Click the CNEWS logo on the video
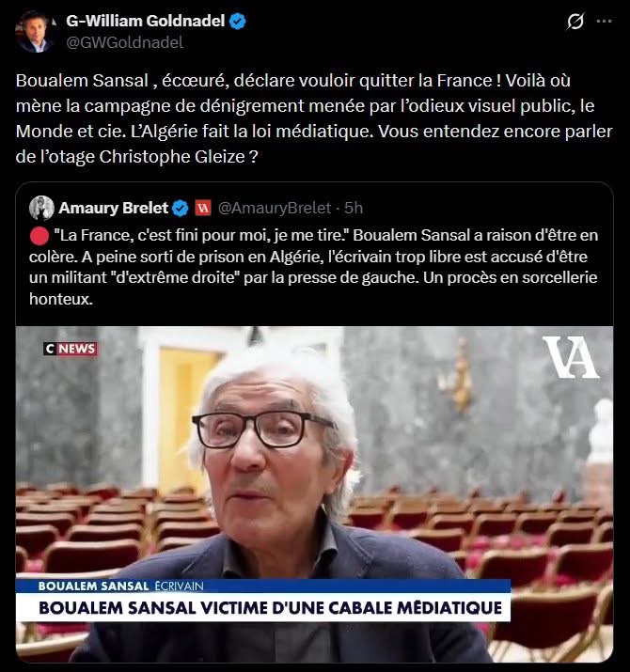Viewport: 630px width, 672px height. pos(71,349)
